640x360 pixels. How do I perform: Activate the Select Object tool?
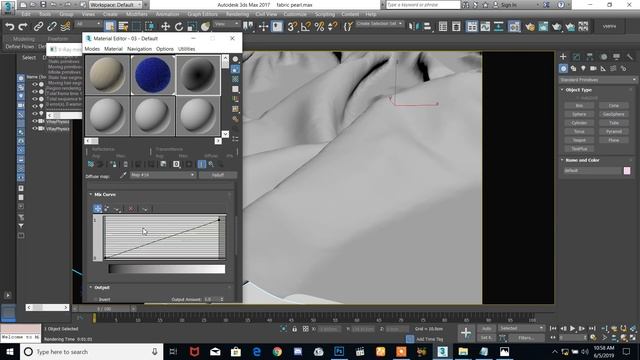[109, 27]
